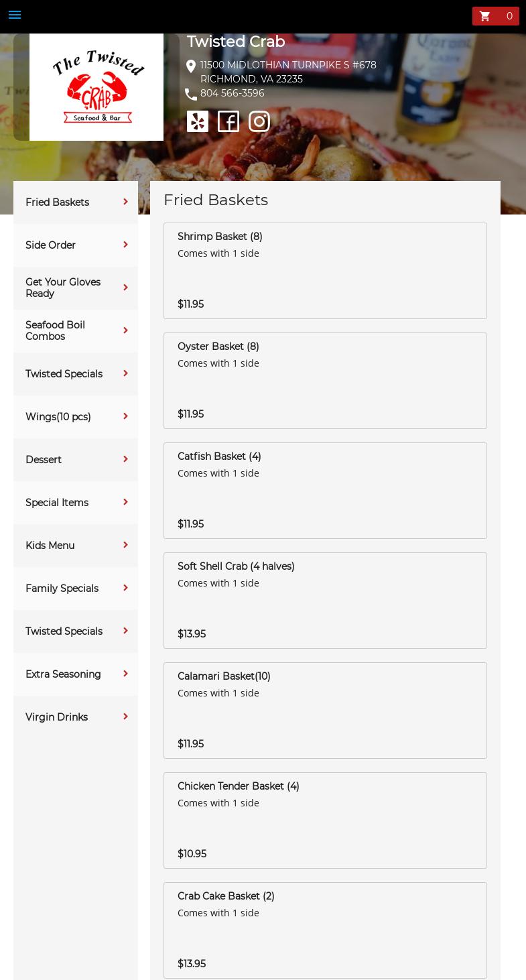Expand Side Order category chevron
This screenshot has height=980, width=526.
pyautogui.click(x=125, y=245)
